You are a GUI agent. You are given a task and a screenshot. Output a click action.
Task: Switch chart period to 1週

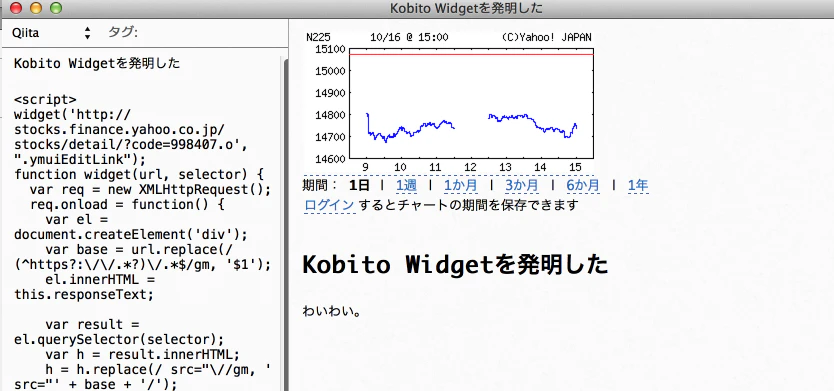(406, 185)
